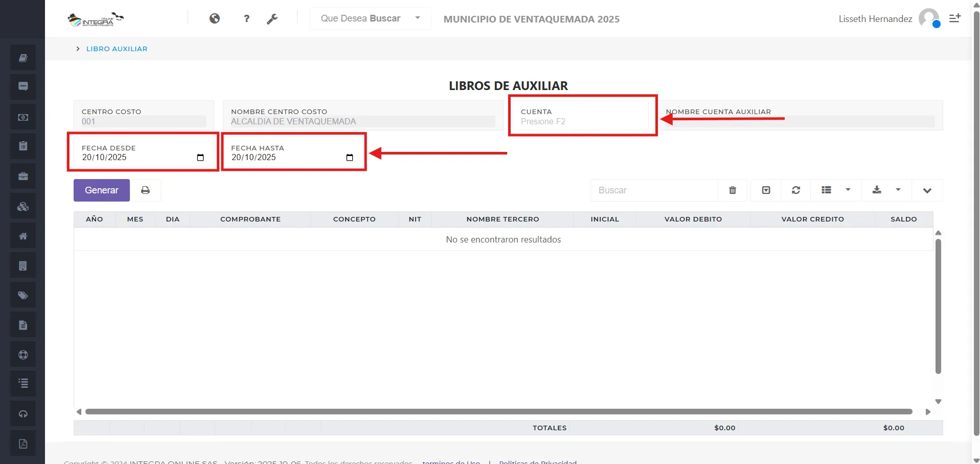Click the home icon in the sidebar
The height and width of the screenshot is (464, 980).
click(22, 235)
